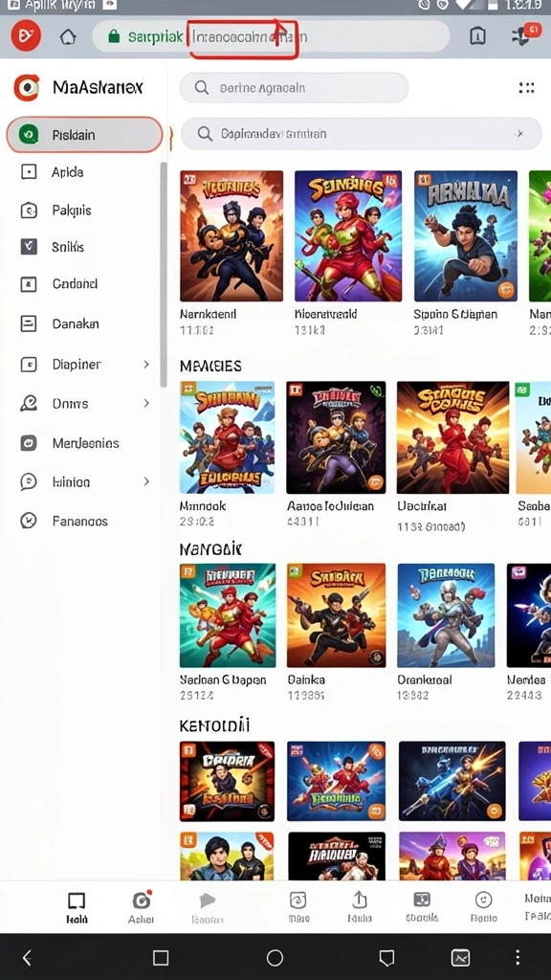
Task: Tap the Android back arrow
Action: [x=26, y=957]
